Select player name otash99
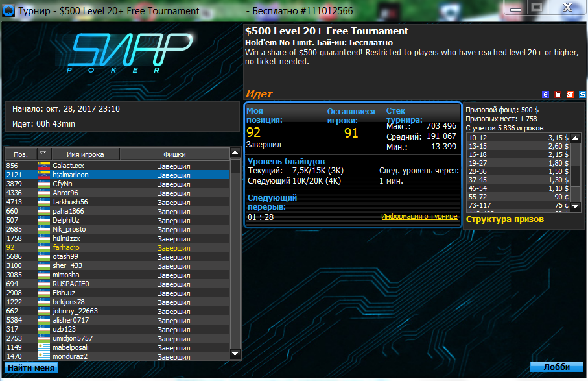The height and width of the screenshot is (381, 588). pyautogui.click(x=65, y=256)
